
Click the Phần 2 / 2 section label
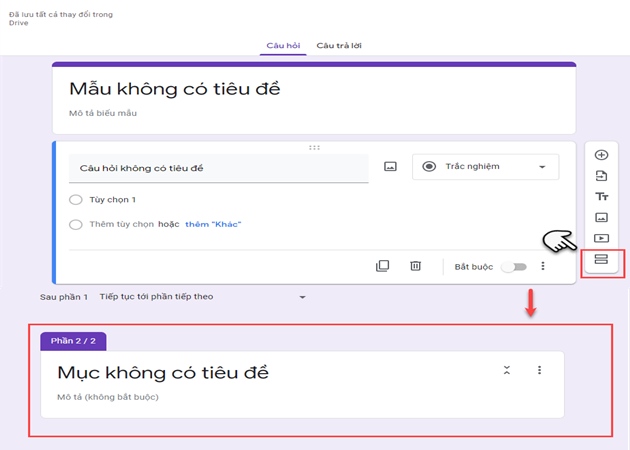click(x=73, y=341)
